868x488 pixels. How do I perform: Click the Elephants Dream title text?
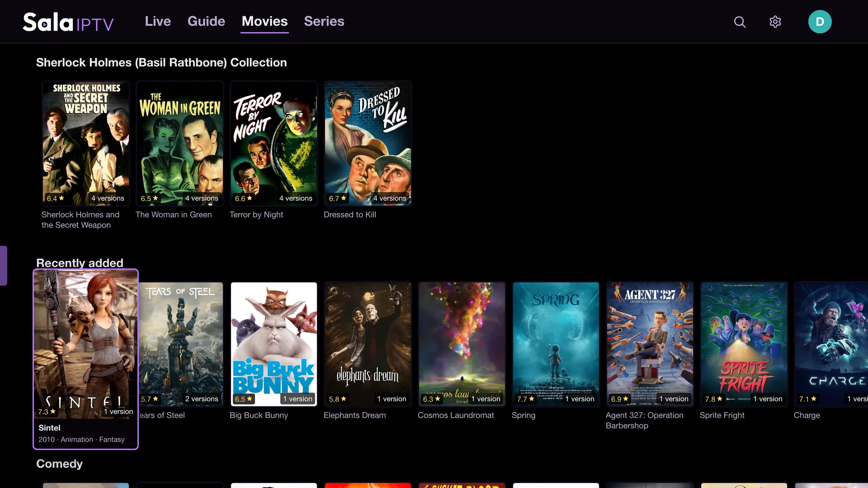[355, 415]
